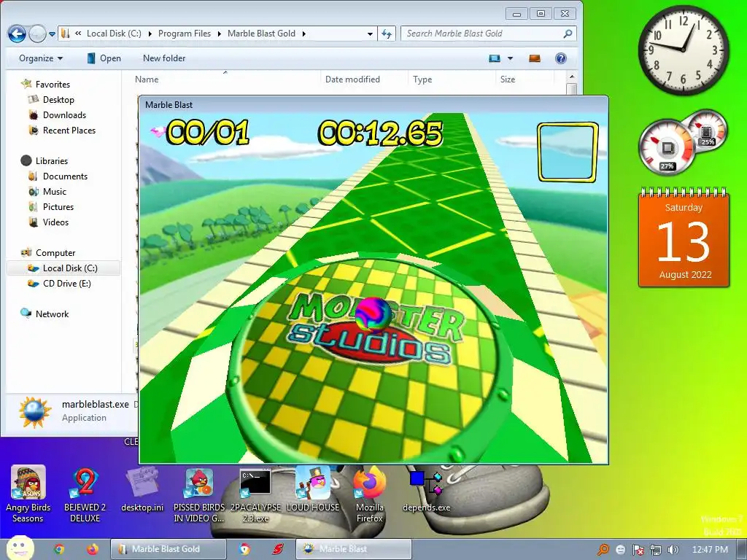Click the empty power-up box in the game

coord(568,152)
